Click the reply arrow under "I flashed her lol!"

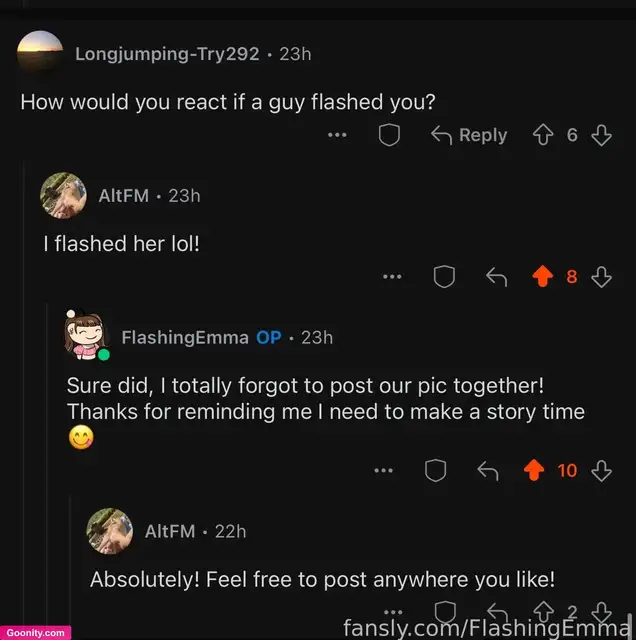(497, 277)
